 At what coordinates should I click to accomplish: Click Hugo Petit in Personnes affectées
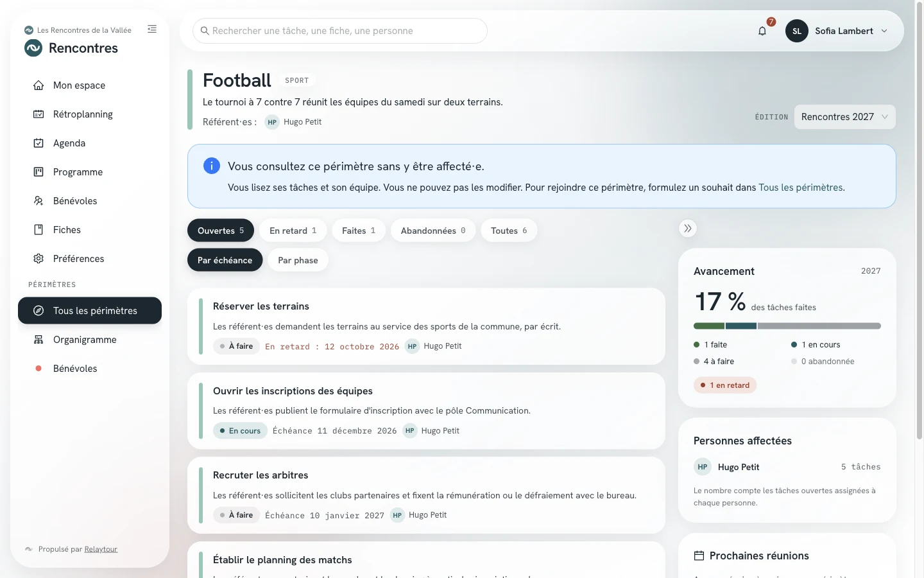[x=739, y=467]
